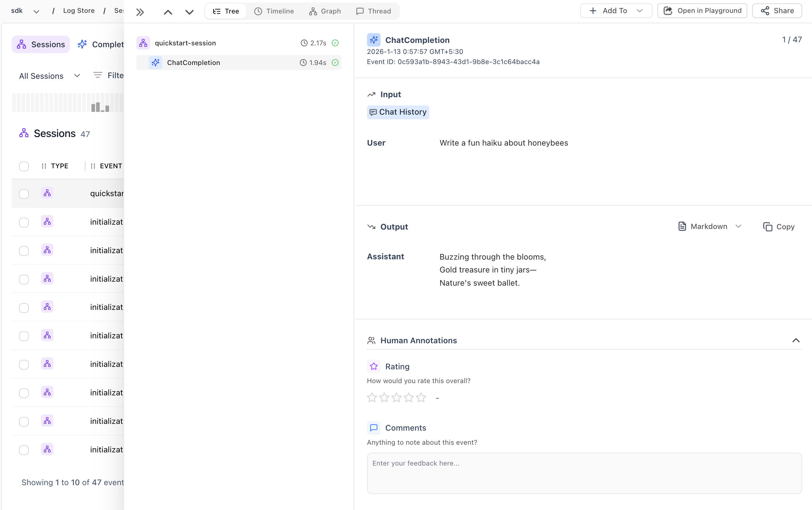This screenshot has width=812, height=510.
Task: Rate the event five stars
Action: click(x=421, y=398)
